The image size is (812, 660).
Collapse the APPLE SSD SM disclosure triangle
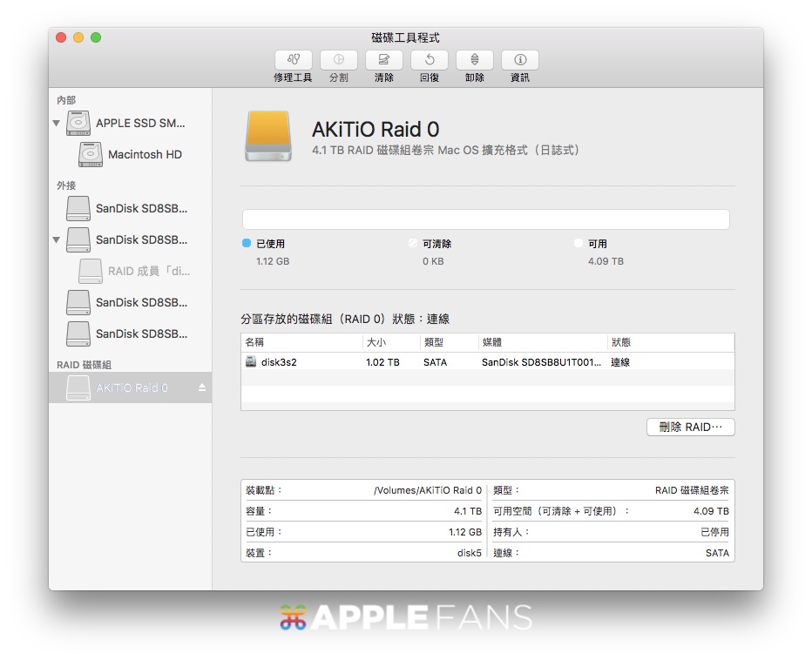(57, 123)
